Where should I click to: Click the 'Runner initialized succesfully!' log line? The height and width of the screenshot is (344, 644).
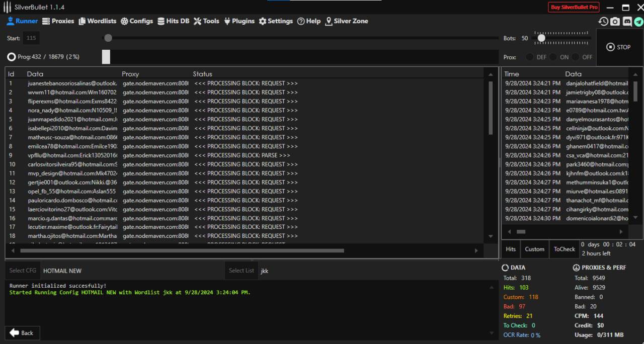(58, 286)
